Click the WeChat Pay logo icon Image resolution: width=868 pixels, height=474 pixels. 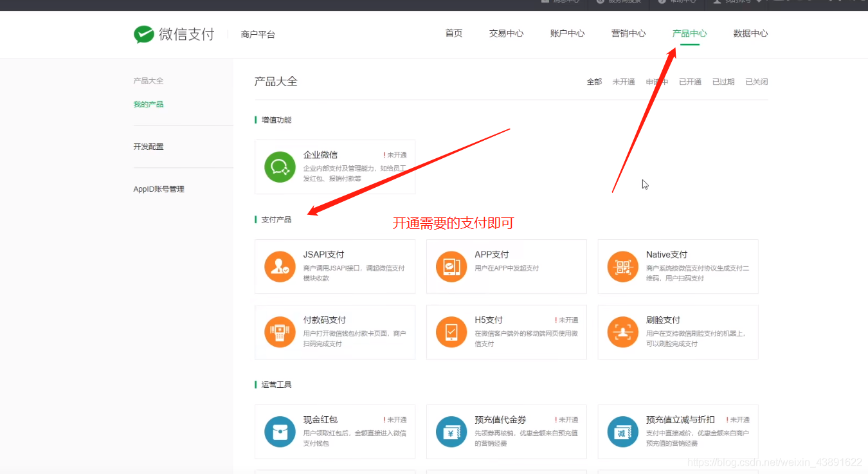click(144, 34)
